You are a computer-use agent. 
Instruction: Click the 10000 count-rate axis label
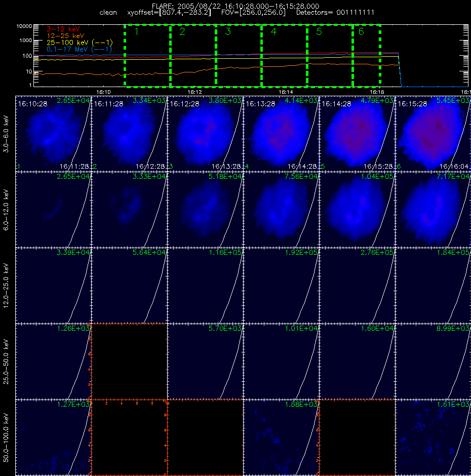(24, 26)
